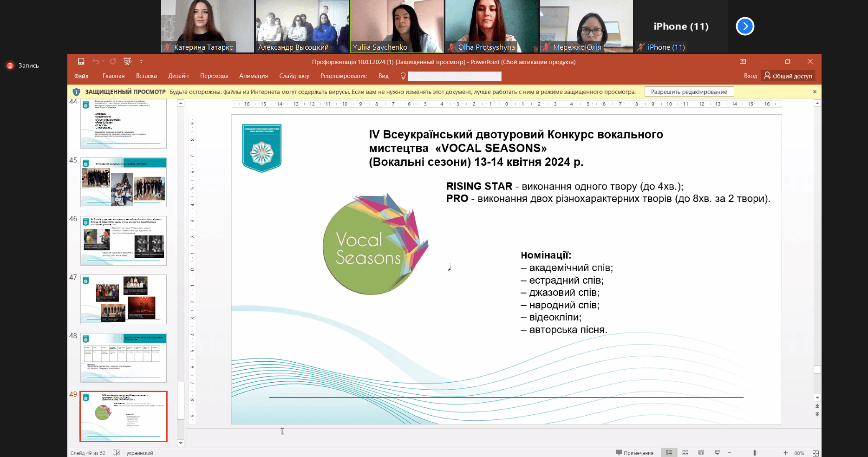Click the zoom slider handle

(x=755, y=453)
